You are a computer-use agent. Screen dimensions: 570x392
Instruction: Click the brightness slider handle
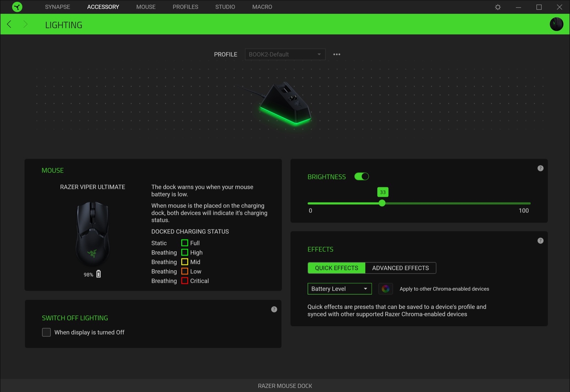pyautogui.click(x=382, y=203)
